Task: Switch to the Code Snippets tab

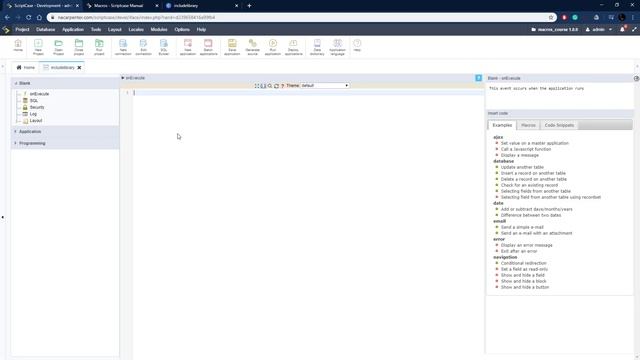Action: click(559, 125)
